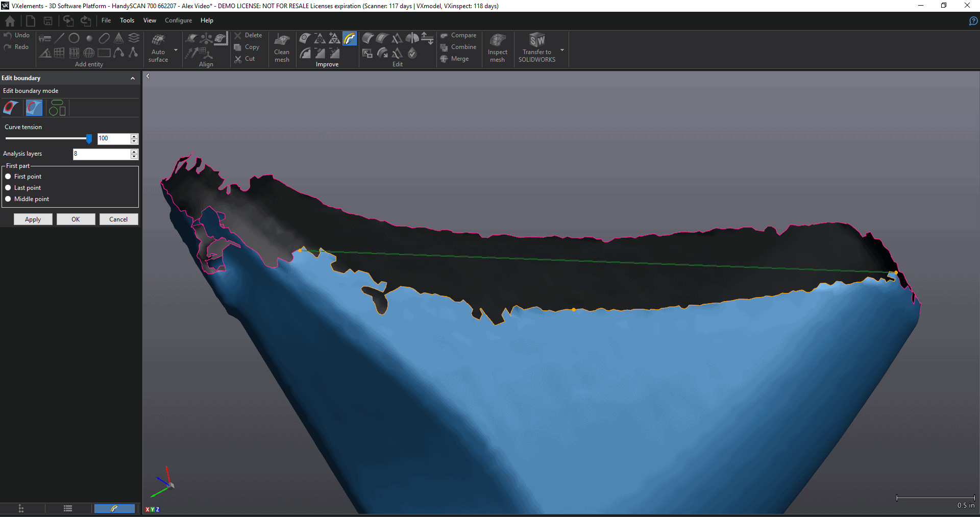This screenshot has width=980, height=517.
Task: Open the Configure menu
Action: point(178,20)
